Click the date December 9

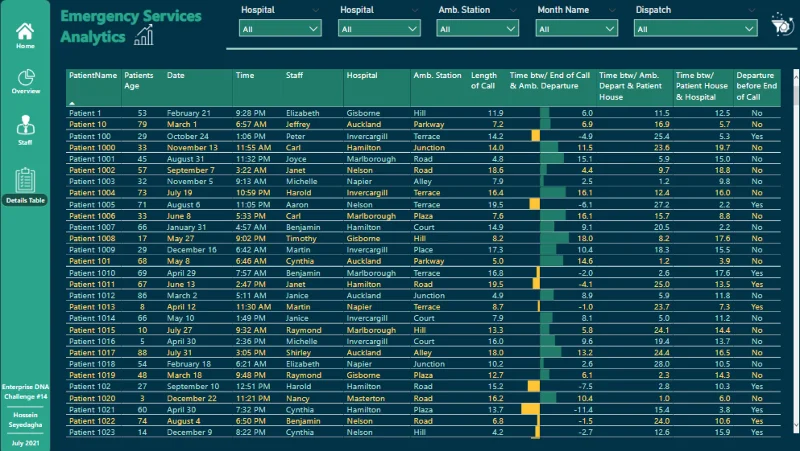189,432
